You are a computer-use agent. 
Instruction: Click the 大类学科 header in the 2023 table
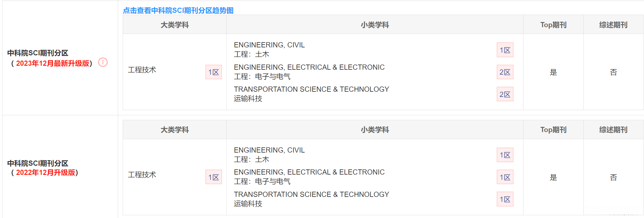(x=175, y=25)
